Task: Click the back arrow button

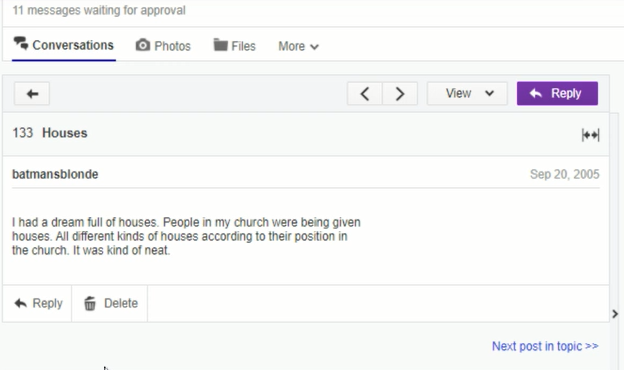Action: coord(32,94)
